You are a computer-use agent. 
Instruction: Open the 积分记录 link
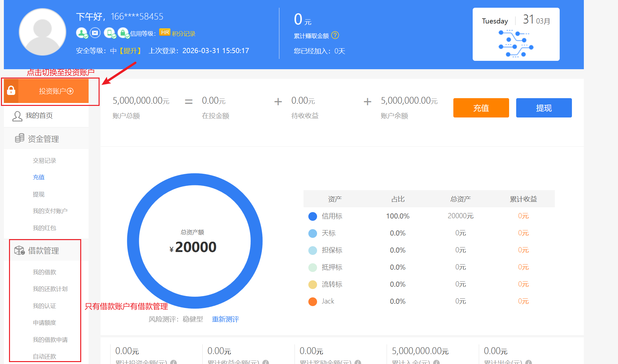click(x=183, y=34)
